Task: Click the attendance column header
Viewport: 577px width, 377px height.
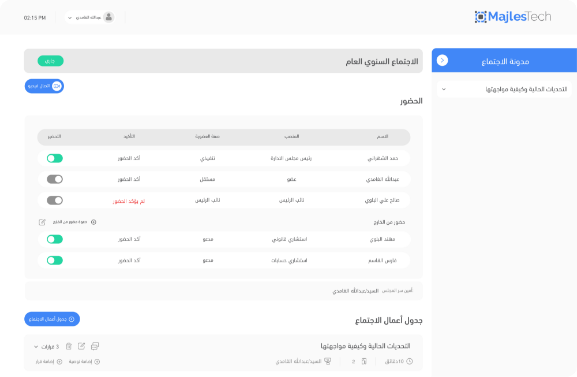Action: click(54, 137)
